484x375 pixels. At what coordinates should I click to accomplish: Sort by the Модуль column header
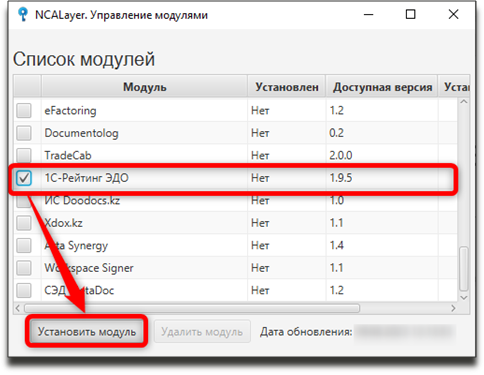(x=144, y=87)
